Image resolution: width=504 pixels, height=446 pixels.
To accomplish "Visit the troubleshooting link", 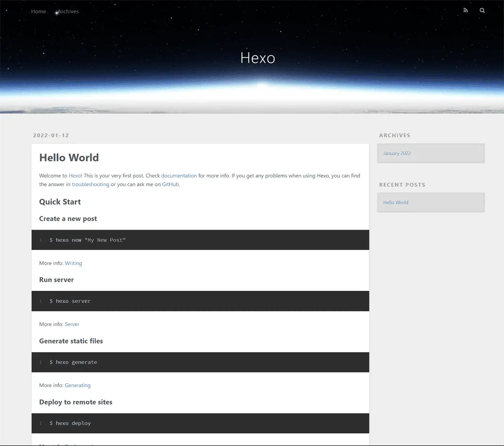I will point(90,184).
